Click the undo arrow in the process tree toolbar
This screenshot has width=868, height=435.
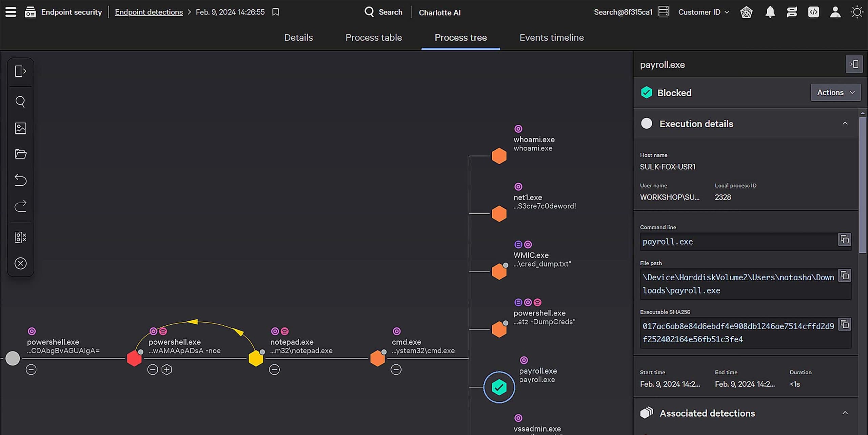click(20, 180)
